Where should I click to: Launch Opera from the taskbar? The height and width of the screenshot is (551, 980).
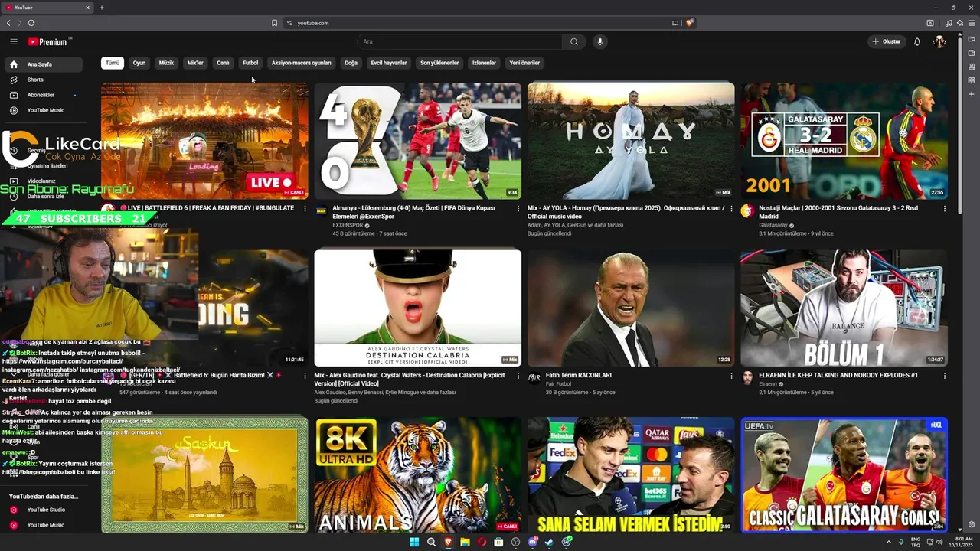(482, 542)
